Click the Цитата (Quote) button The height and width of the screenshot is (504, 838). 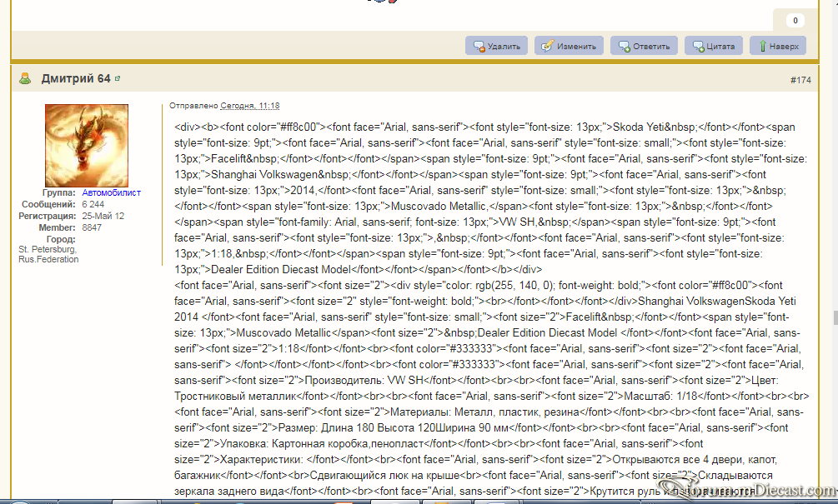coord(714,46)
